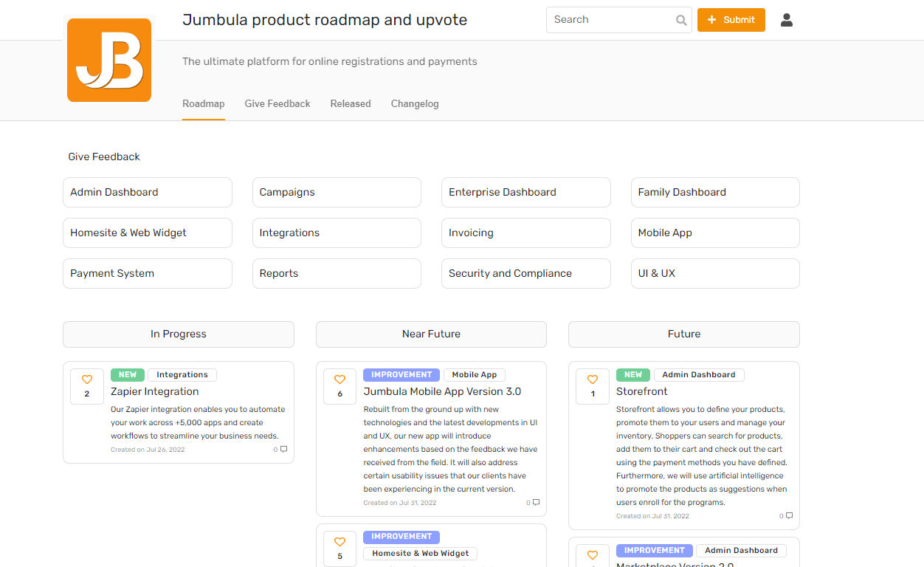This screenshot has width=924, height=567.
Task: Click IMPROVEMENT tag on Mobile App card
Action: pos(401,375)
